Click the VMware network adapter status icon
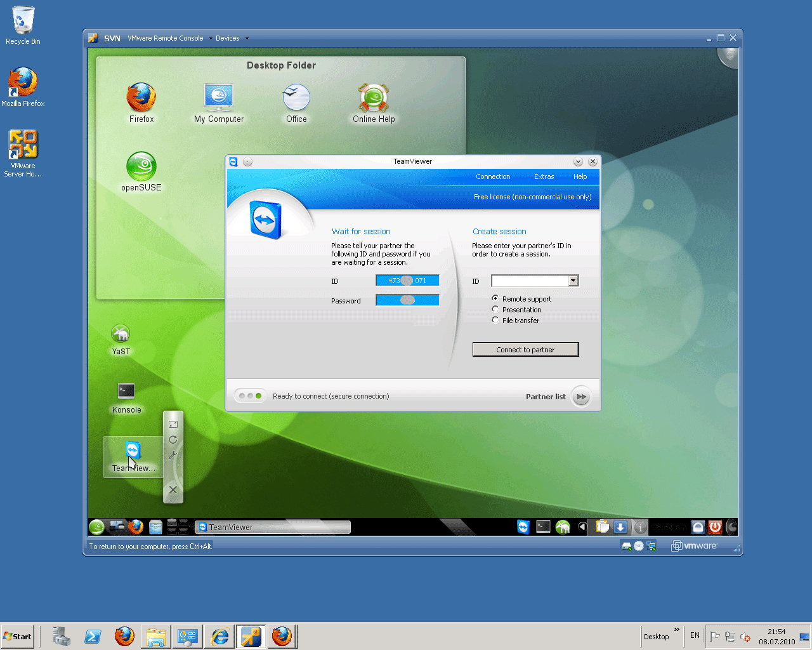This screenshot has height=650, width=812. click(652, 546)
